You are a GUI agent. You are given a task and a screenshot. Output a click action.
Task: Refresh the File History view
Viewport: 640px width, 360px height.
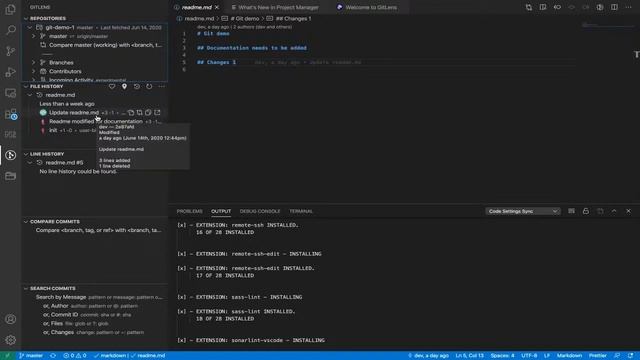pyautogui.click(x=149, y=87)
